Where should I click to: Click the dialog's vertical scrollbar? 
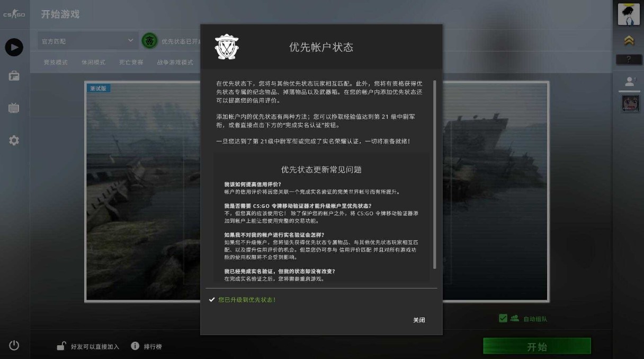tap(435, 174)
